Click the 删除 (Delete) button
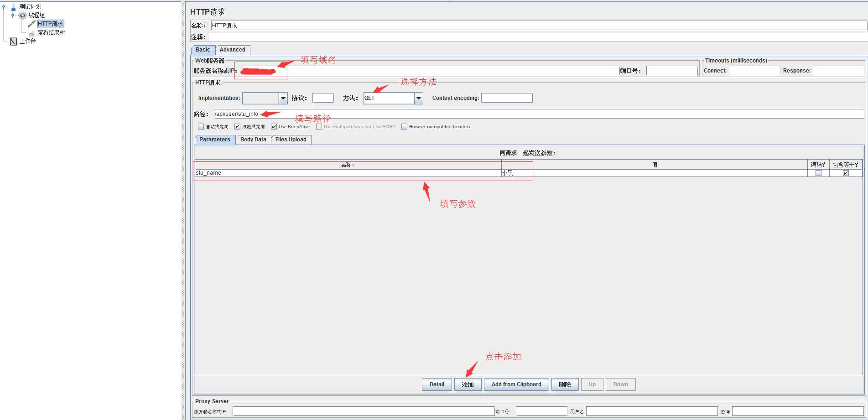The width and height of the screenshot is (868, 420). [x=565, y=384]
